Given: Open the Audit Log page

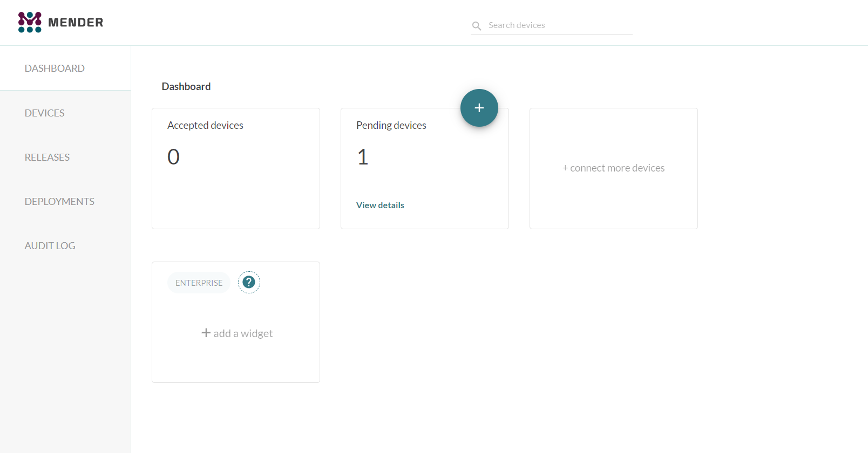Looking at the screenshot, I should [50, 246].
